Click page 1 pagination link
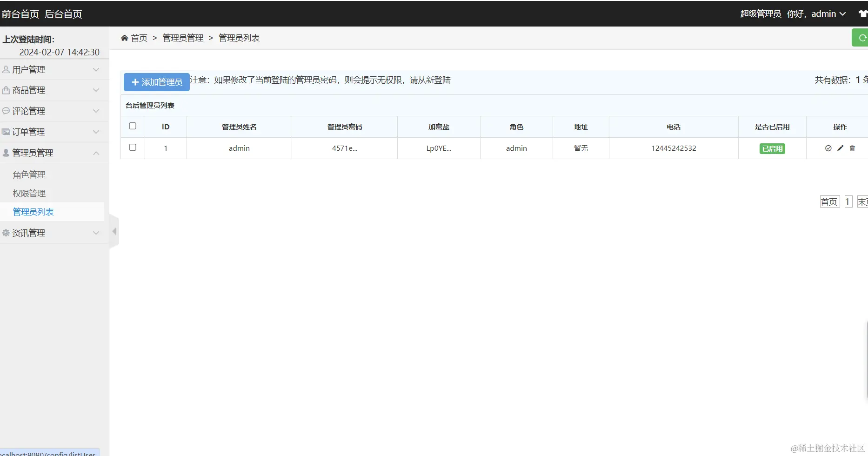The image size is (868, 456). 848,201
